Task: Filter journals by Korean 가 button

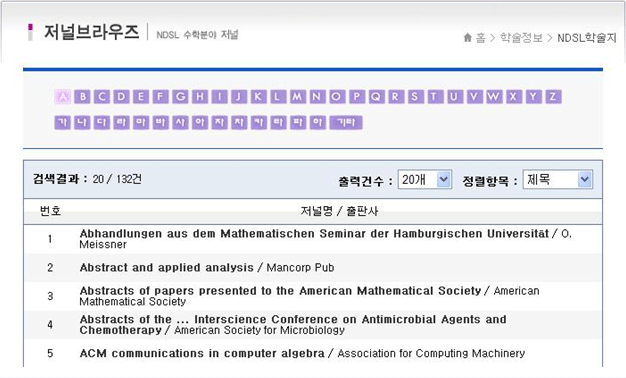Action: 63,123
